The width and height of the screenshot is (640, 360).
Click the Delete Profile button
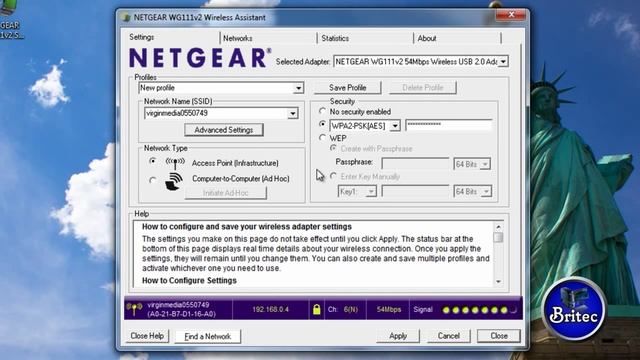422,88
